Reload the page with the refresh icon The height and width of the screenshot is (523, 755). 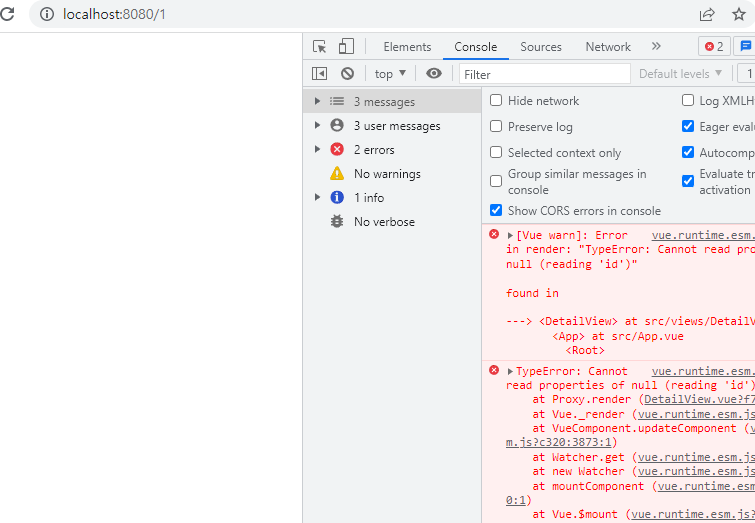pyautogui.click(x=7, y=13)
